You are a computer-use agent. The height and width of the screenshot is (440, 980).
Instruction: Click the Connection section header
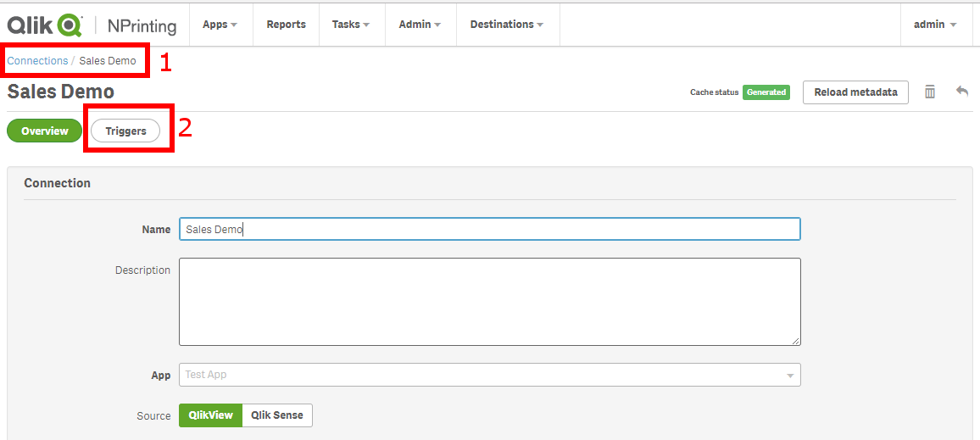[x=57, y=183]
